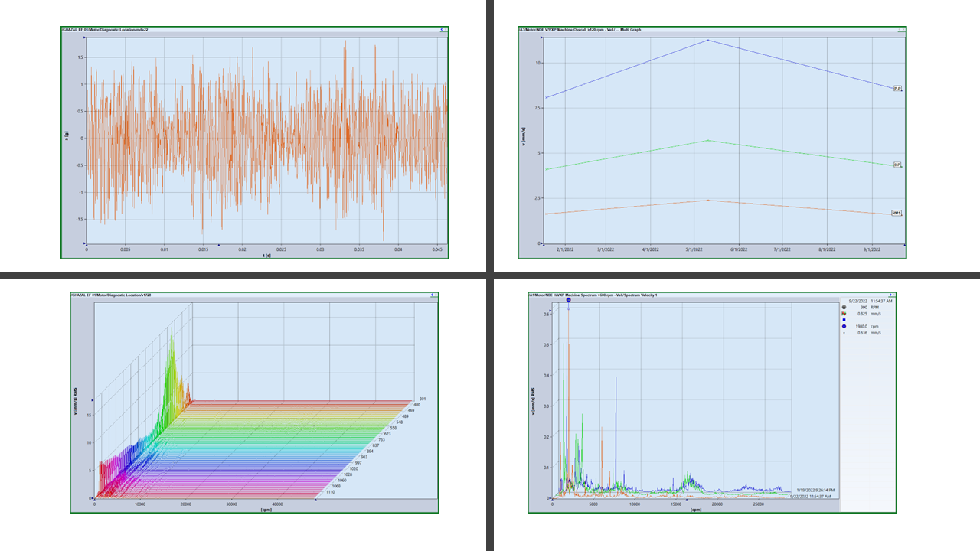980x551 pixels.
Task: Click the blue marker on the waveform time axis
Action: (x=219, y=246)
